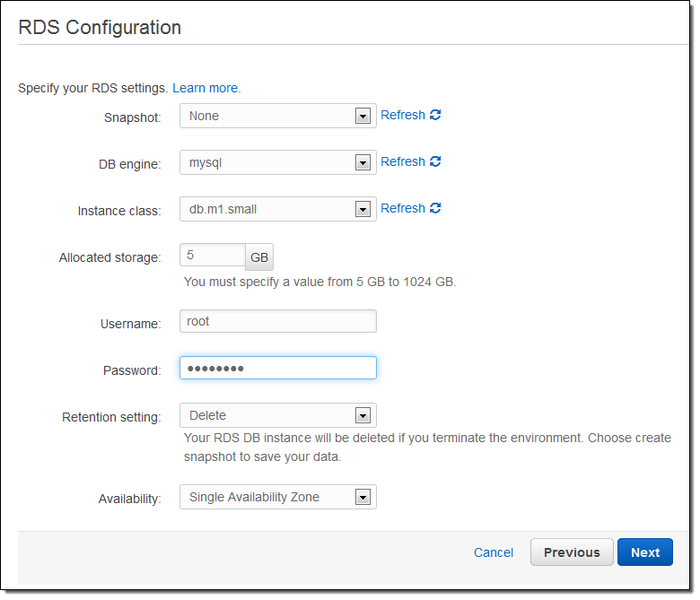Click the refresh arrows icon beside Snapshot
700x600 pixels.
(x=435, y=116)
